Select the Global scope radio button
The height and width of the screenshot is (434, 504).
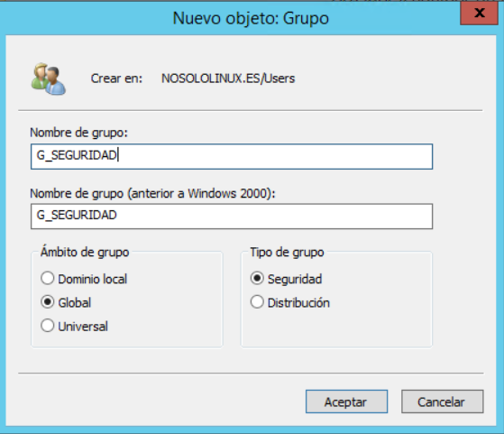(x=66, y=302)
